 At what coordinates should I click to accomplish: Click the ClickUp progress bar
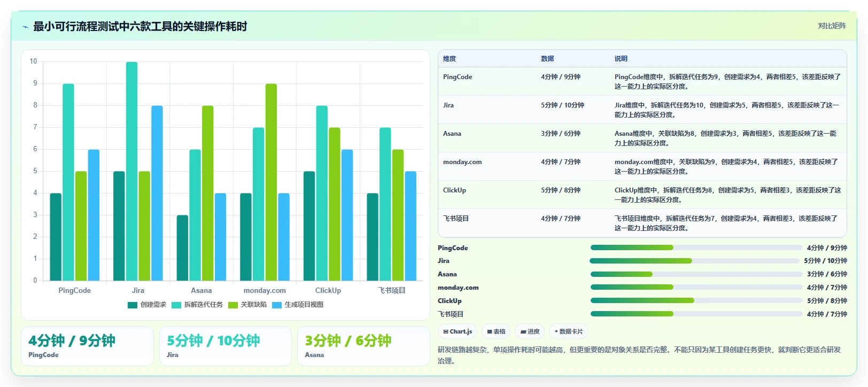pyautogui.click(x=697, y=300)
